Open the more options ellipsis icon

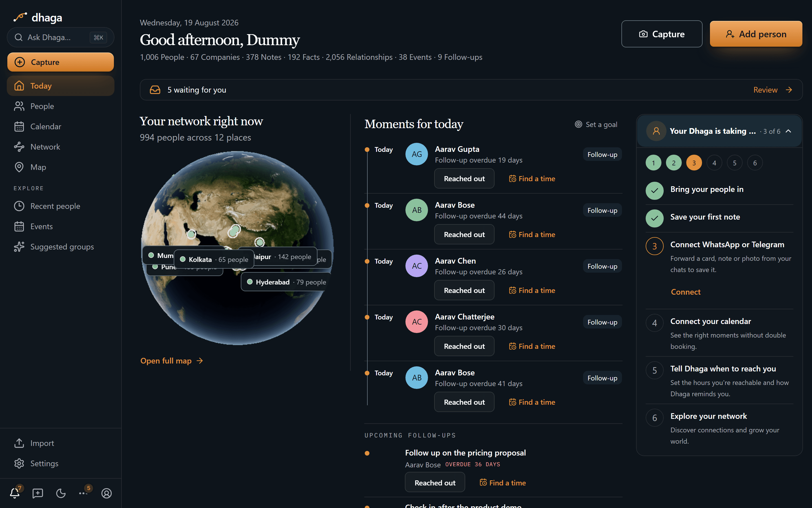[x=83, y=493]
